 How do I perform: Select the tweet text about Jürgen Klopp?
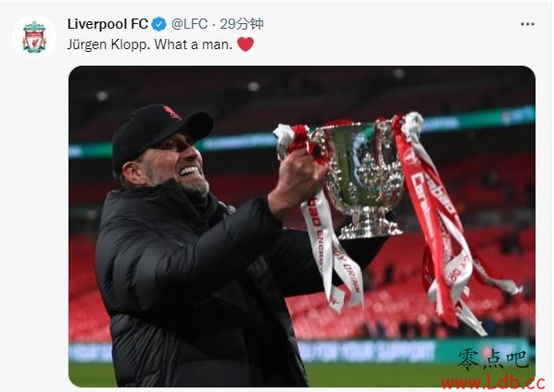150,44
